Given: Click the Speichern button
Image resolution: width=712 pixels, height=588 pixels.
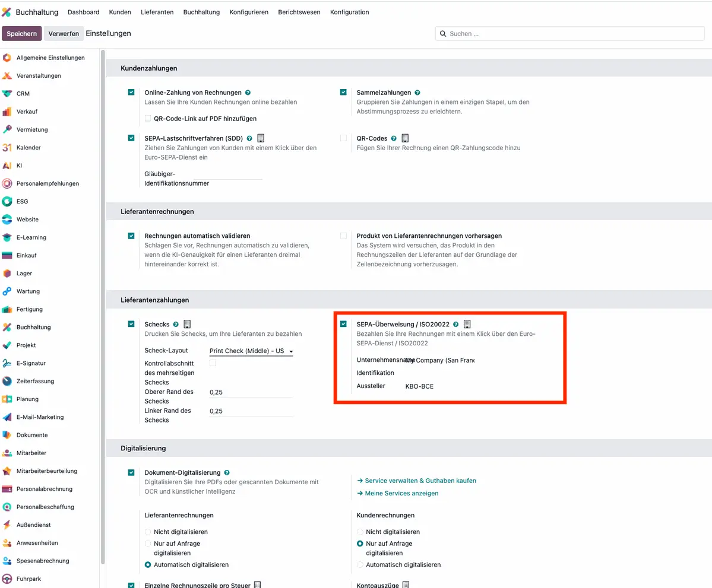Looking at the screenshot, I should [x=22, y=33].
